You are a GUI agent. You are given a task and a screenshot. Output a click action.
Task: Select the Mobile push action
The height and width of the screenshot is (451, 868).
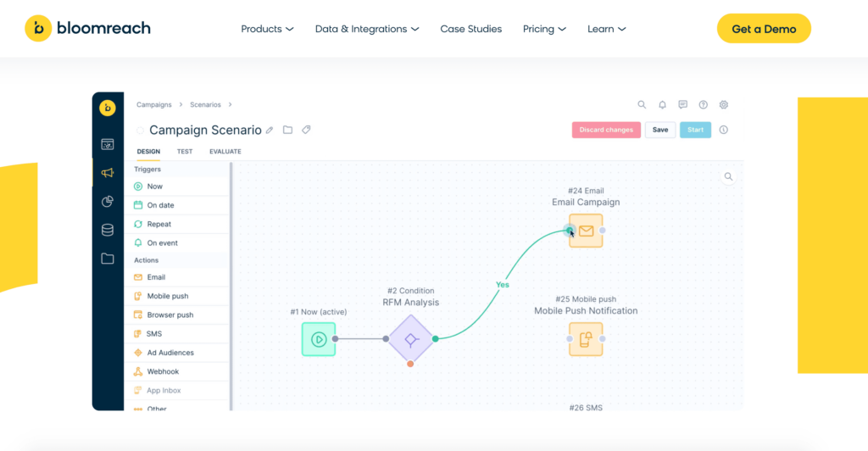176,296
